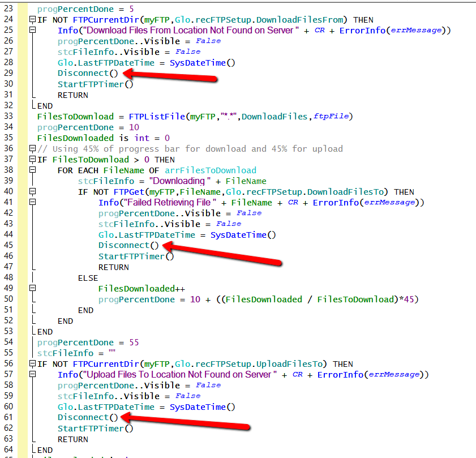Viewport: 476px width, 458px height.
Task: Click the Disconnect() call on line 29
Action: coord(88,74)
